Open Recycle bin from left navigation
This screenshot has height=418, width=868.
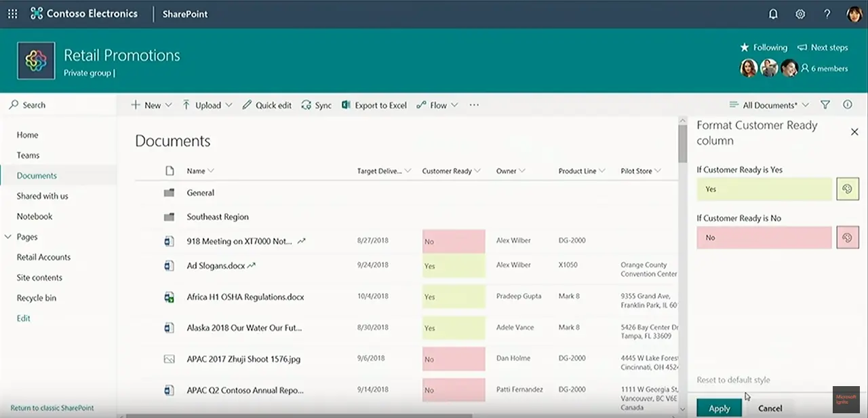point(36,298)
